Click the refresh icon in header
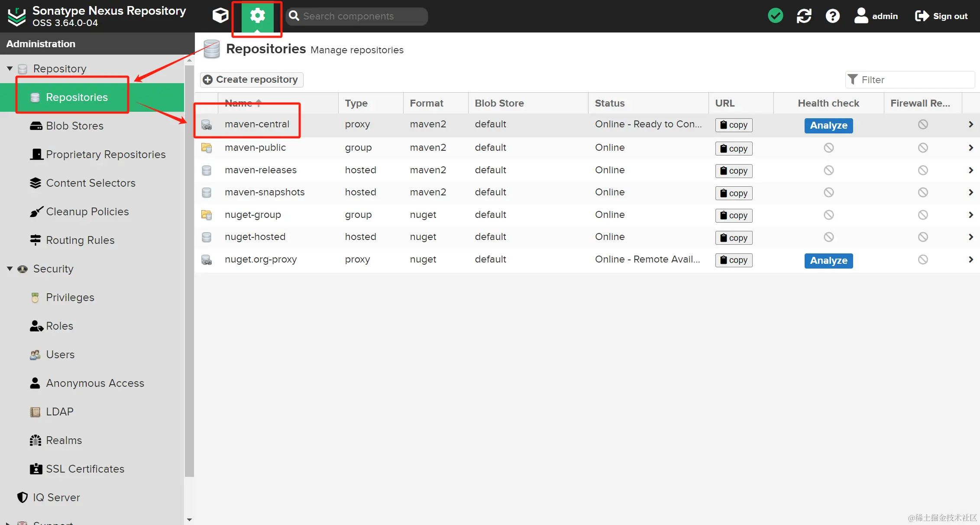The width and height of the screenshot is (980, 525). click(x=804, y=16)
